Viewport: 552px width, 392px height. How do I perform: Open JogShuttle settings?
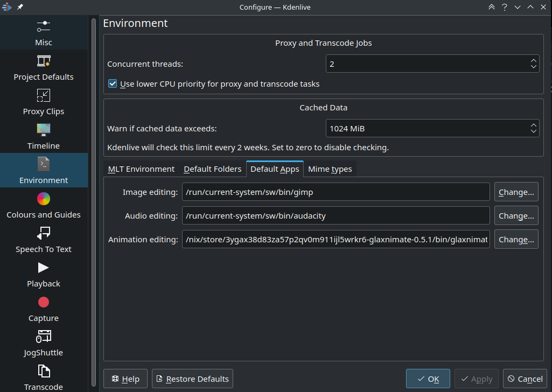(x=43, y=342)
